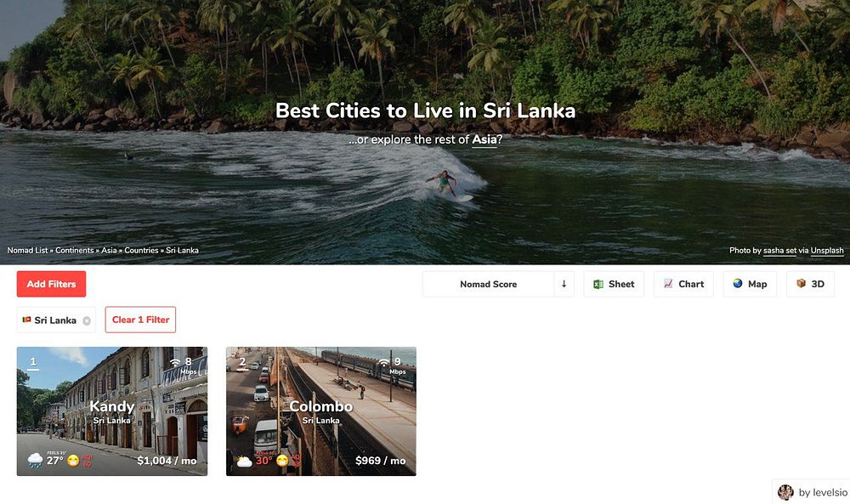Click the air quality mask emoji on Colombo card

[x=282, y=461]
